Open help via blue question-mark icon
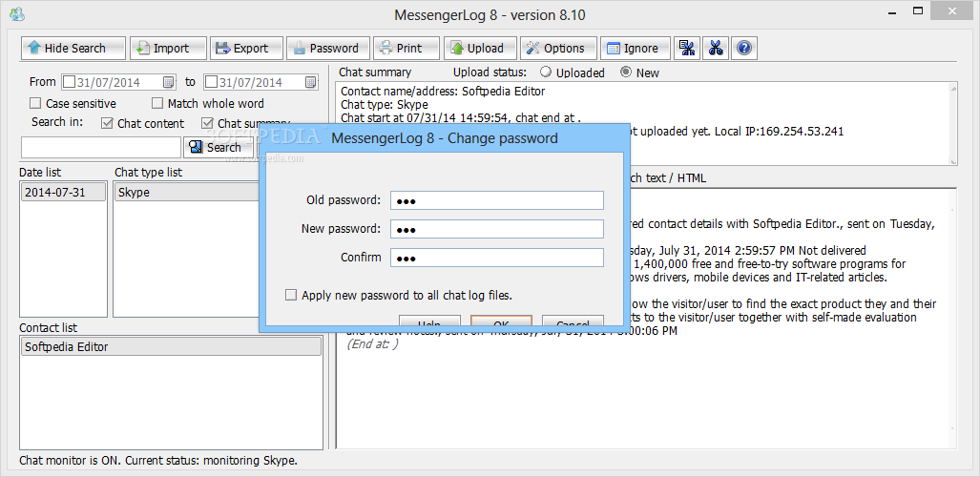Image resolution: width=980 pixels, height=477 pixels. tap(743, 48)
